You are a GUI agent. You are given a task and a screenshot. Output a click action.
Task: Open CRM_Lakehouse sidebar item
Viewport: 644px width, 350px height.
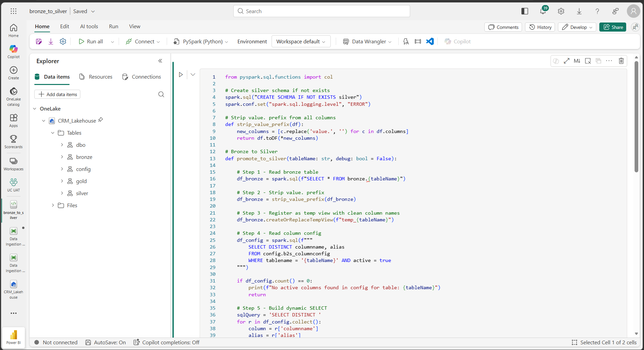coord(13,289)
